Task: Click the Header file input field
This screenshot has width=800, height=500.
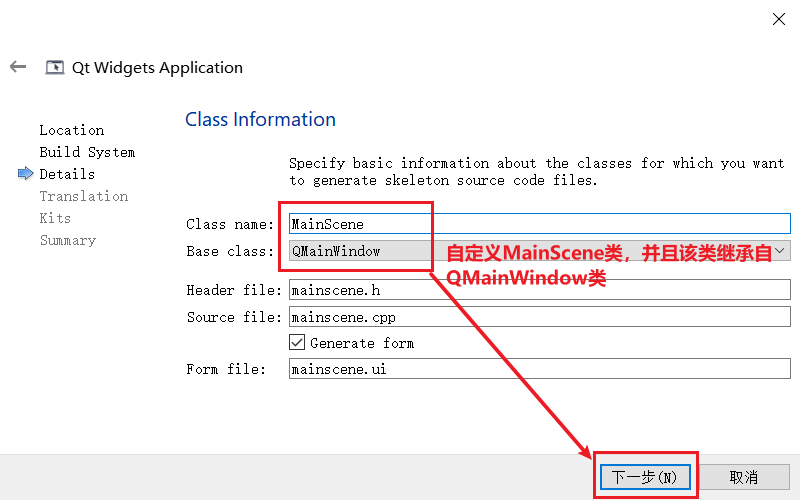Action: pos(539,290)
